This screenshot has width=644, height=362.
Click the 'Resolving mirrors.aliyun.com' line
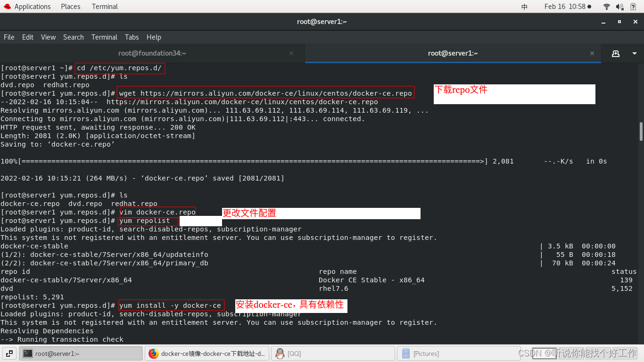tap(215, 110)
